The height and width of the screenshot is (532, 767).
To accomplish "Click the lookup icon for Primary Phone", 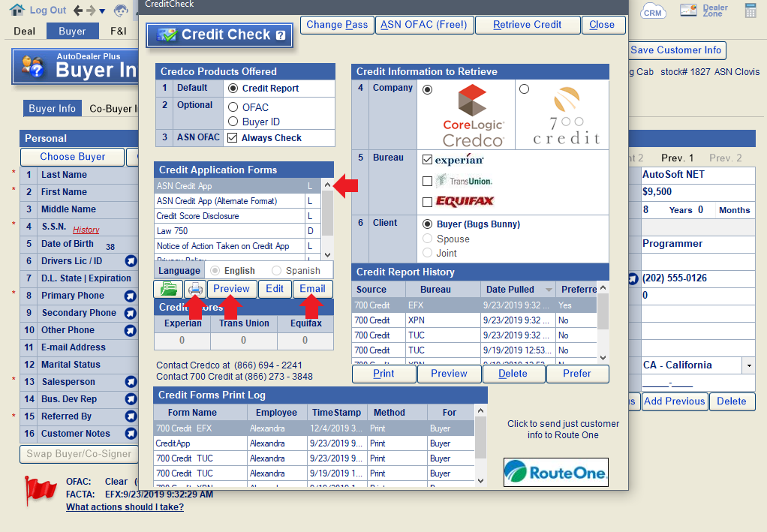I will (130, 296).
